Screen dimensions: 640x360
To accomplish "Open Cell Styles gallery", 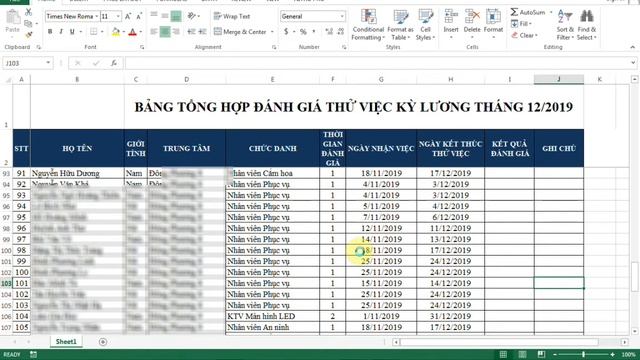I will [x=425, y=24].
